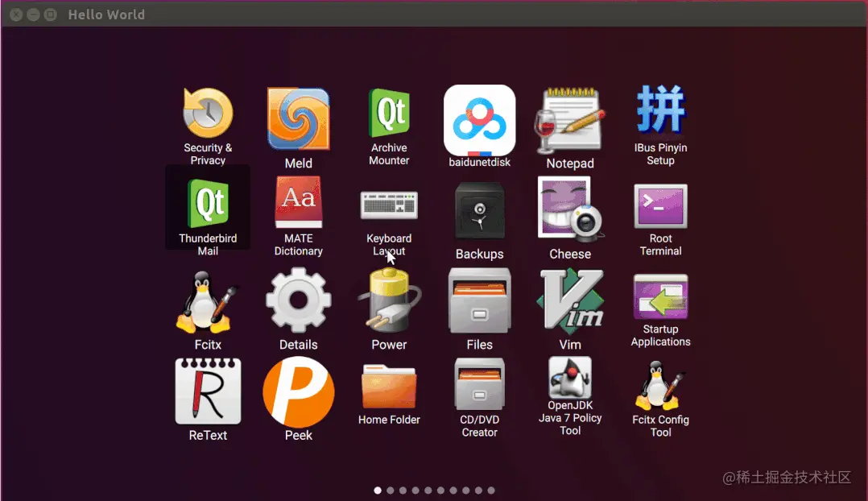The width and height of the screenshot is (868, 501).
Task: Open the Home Folder icon
Action: tap(389, 386)
